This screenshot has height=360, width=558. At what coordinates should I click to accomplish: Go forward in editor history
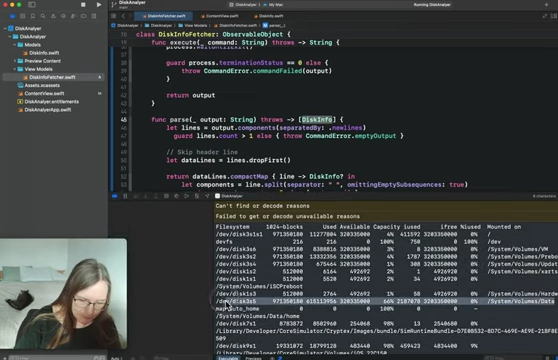click(130, 16)
